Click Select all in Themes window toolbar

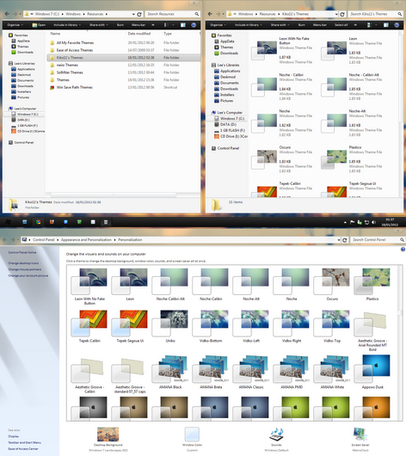(341, 25)
